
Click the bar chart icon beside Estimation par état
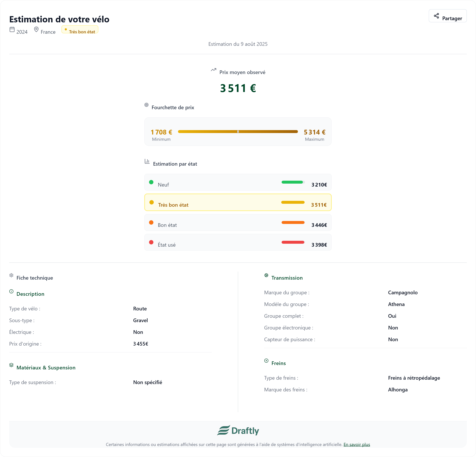tap(147, 161)
